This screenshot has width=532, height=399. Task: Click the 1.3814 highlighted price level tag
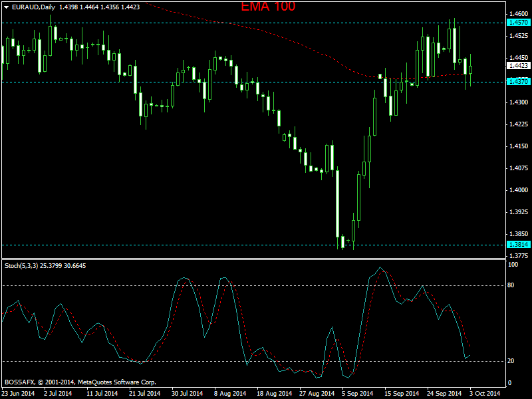517,245
